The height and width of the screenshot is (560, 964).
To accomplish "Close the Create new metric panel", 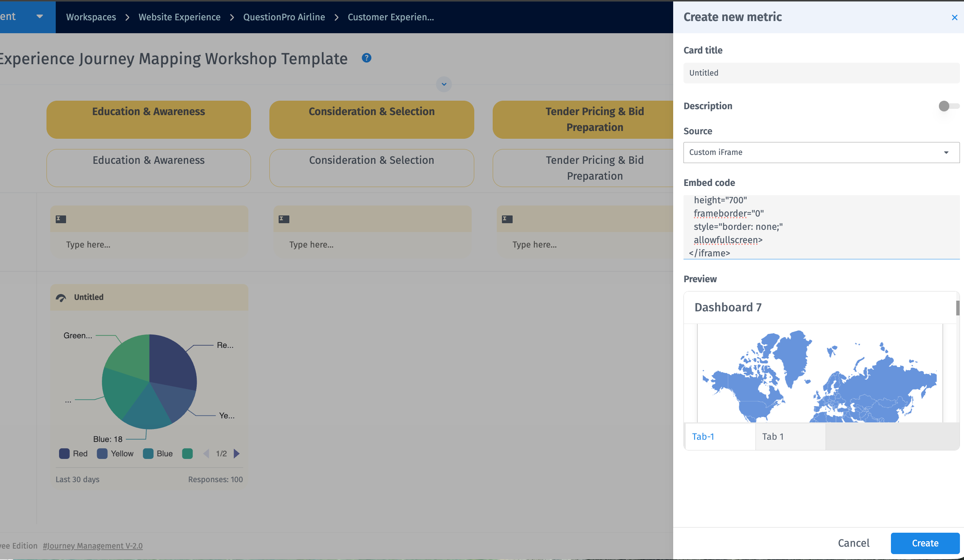I will tap(954, 18).
